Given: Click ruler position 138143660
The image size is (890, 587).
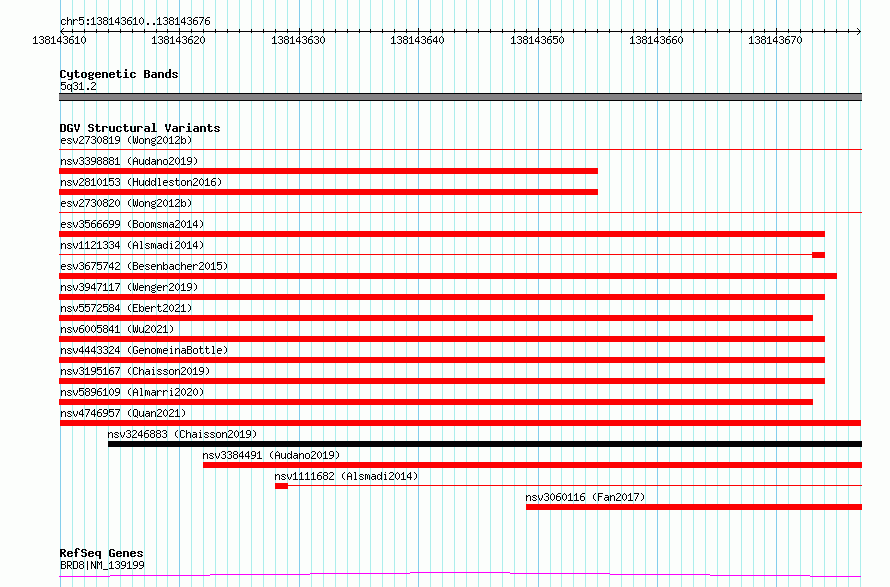Looking at the screenshot, I should 656,40.
